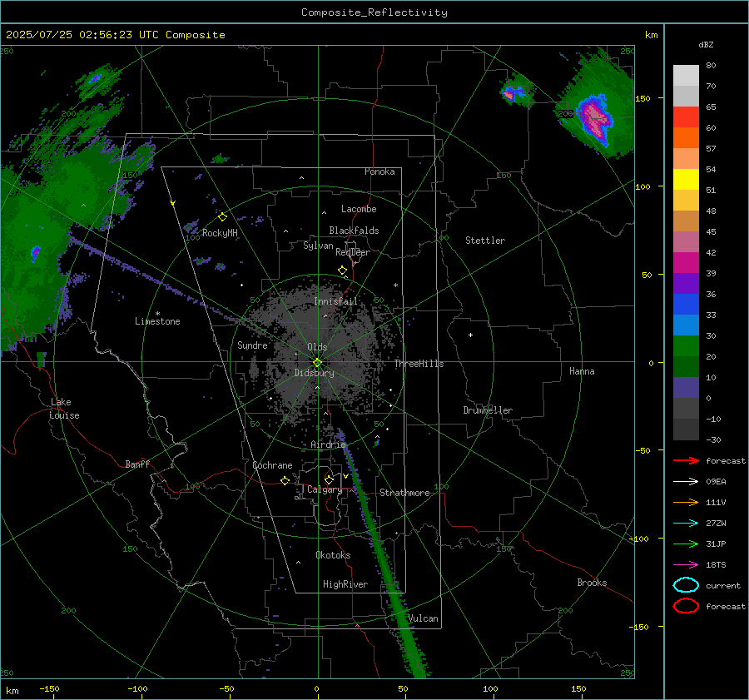This screenshot has width=749, height=700.
Task: Click the orange 111V arrow icon
Action: 686,502
